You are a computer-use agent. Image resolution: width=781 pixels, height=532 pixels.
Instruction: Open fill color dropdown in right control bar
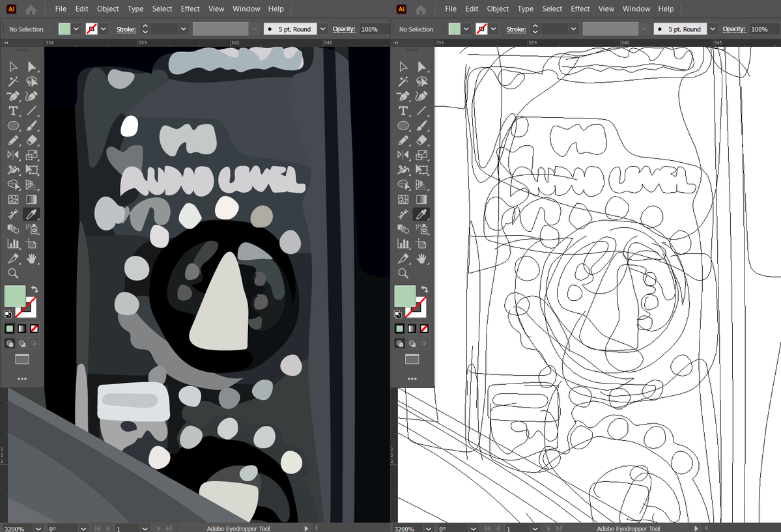click(466, 29)
